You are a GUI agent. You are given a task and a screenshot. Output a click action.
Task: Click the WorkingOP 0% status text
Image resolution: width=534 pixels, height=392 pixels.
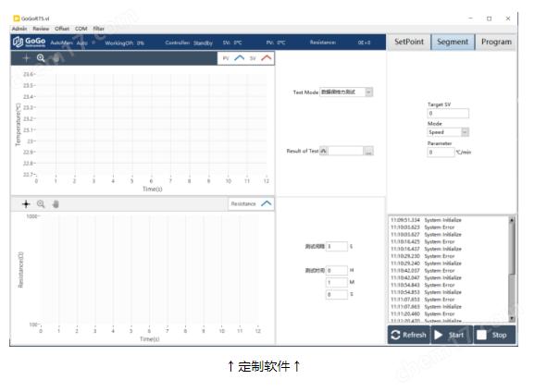[124, 43]
